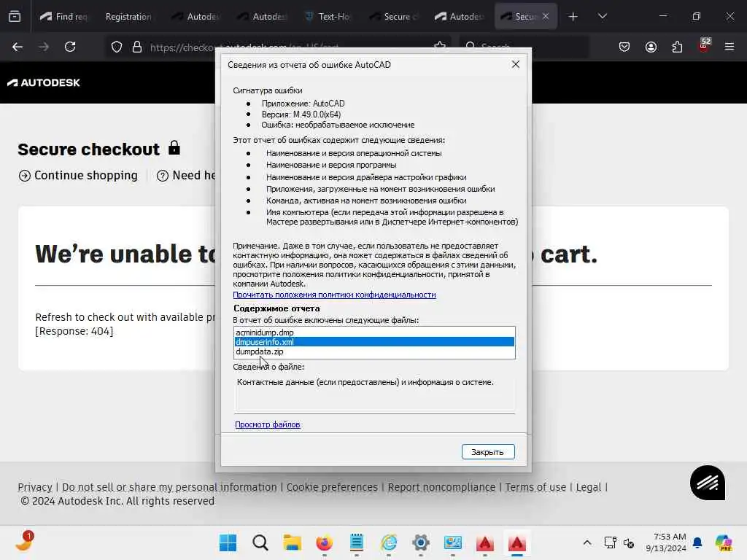Open Do not sell or share my personal information

[x=169, y=487]
